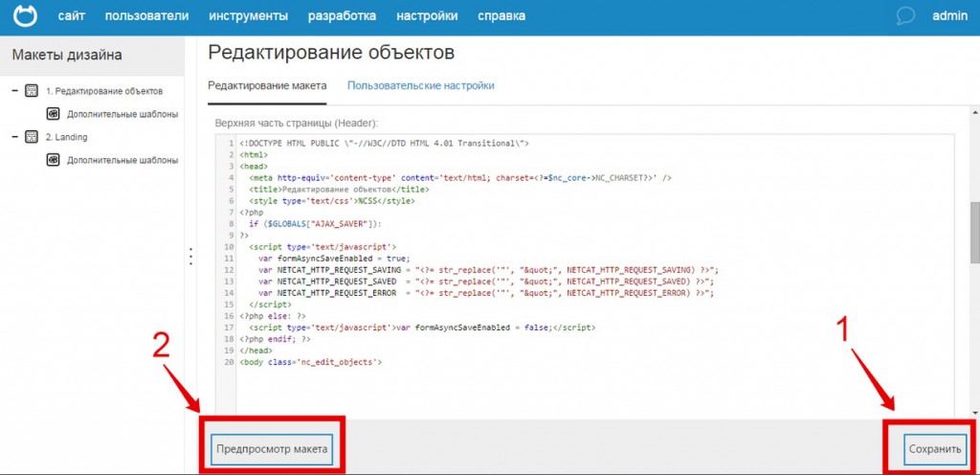The width and height of the screenshot is (980, 475).
Task: Collapse the 2. Landing tree node
Action: (x=14, y=137)
